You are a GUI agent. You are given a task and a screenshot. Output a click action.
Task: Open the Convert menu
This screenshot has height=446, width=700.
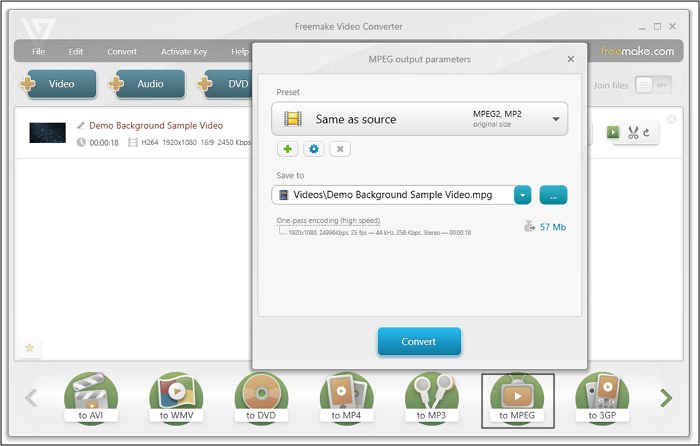122,51
